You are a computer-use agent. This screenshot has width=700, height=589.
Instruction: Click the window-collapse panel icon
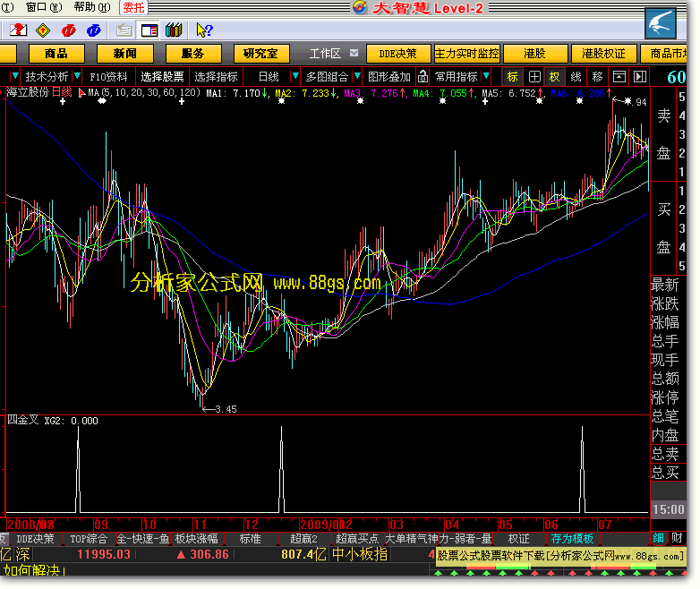619,77
